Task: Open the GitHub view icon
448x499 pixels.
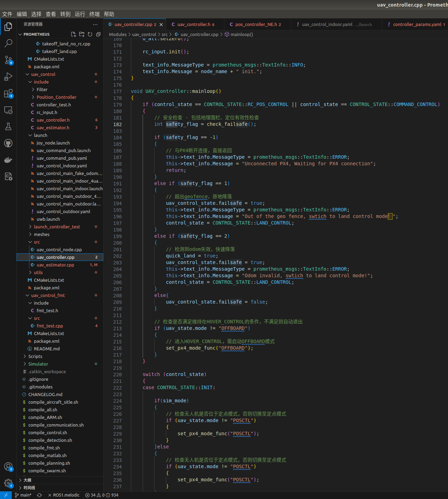Action: pos(8,143)
